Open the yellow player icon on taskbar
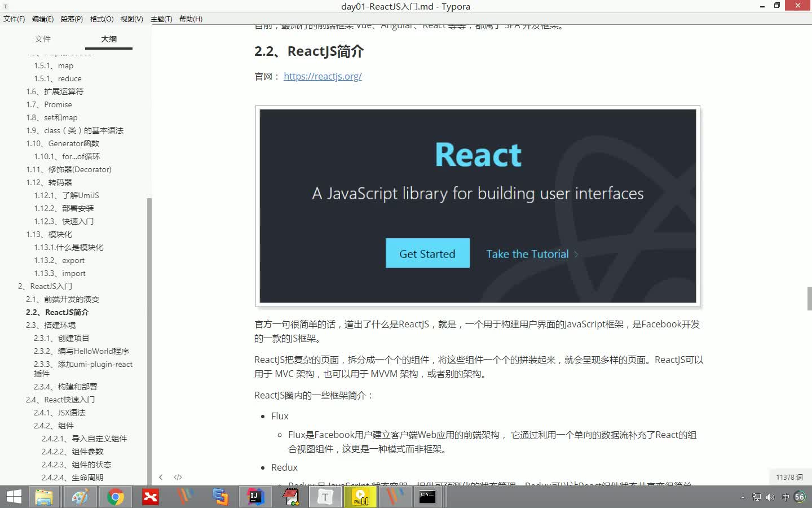 (x=360, y=497)
